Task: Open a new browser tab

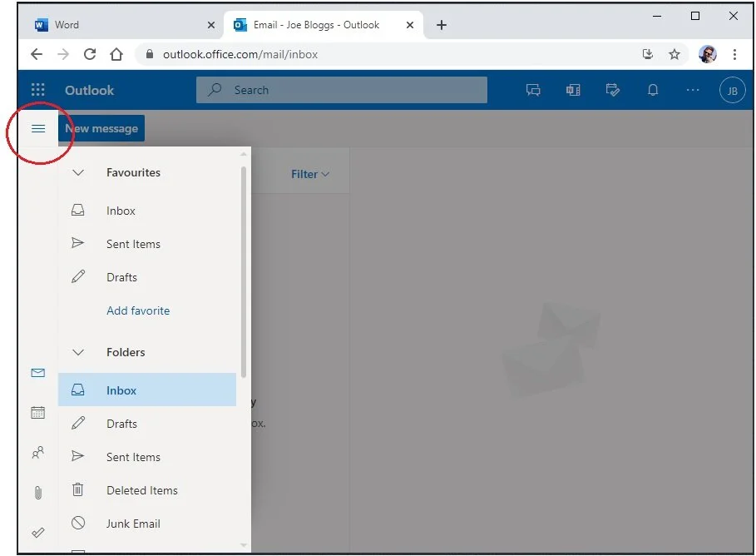Action: coord(441,25)
